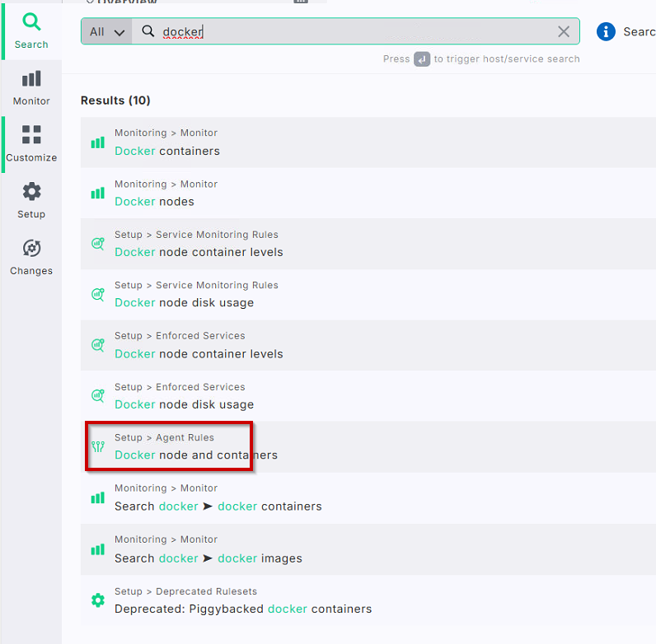The image size is (656, 644).
Task: Select Docker node and containers agent rule
Action: [x=196, y=455]
